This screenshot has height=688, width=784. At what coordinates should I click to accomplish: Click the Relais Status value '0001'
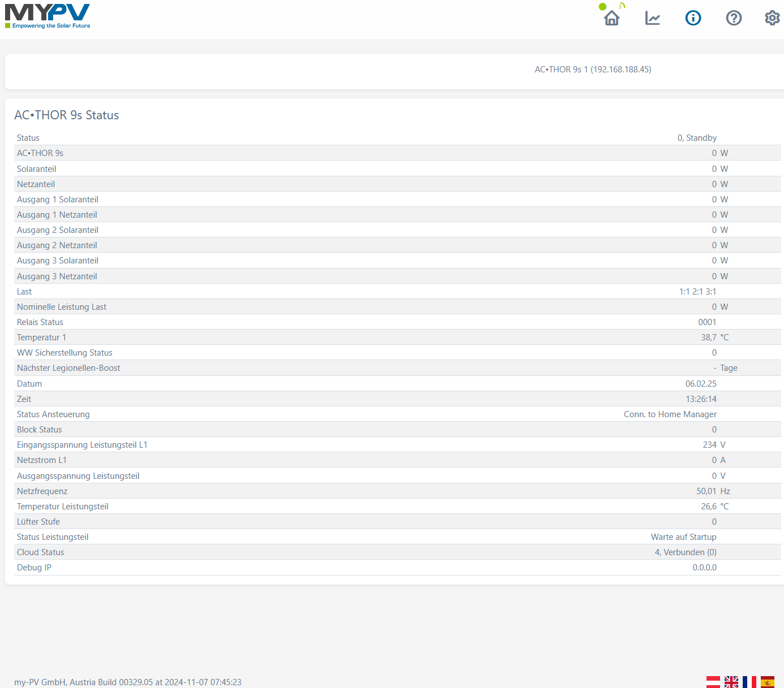tap(707, 322)
